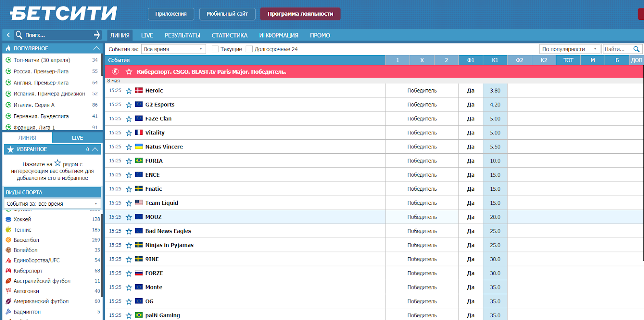
Task: Click Denmark flag beside Heroic
Action: coord(139,91)
